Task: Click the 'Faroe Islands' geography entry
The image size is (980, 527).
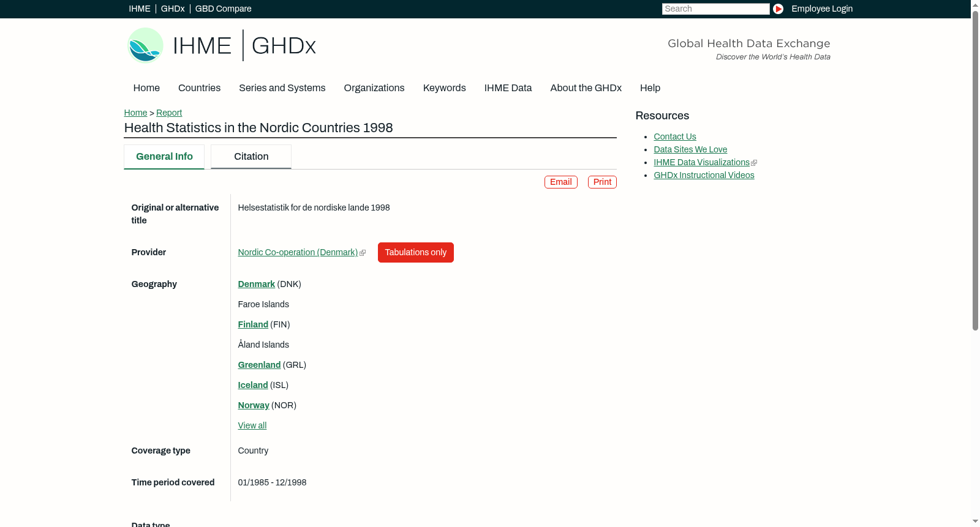Action: point(263,304)
